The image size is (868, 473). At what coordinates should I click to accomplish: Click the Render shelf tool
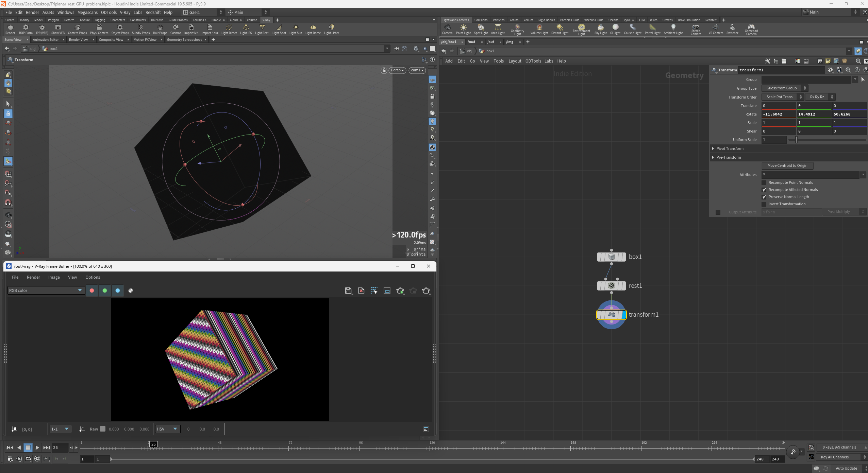pos(10,29)
